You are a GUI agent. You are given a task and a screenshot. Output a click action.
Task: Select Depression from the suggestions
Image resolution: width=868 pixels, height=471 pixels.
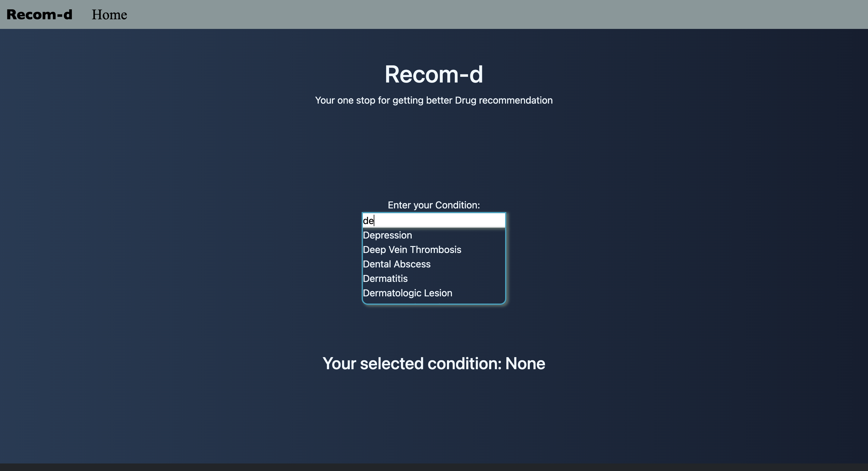pos(387,235)
